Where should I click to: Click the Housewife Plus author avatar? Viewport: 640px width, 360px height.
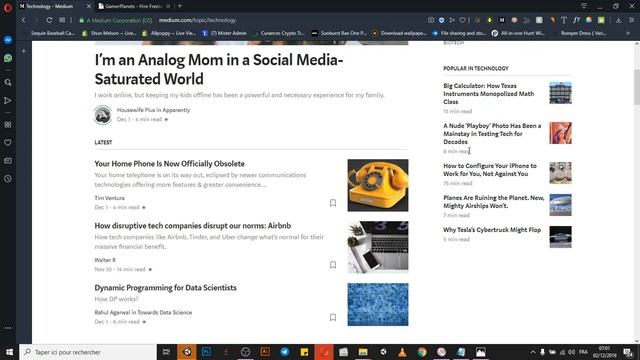102,115
